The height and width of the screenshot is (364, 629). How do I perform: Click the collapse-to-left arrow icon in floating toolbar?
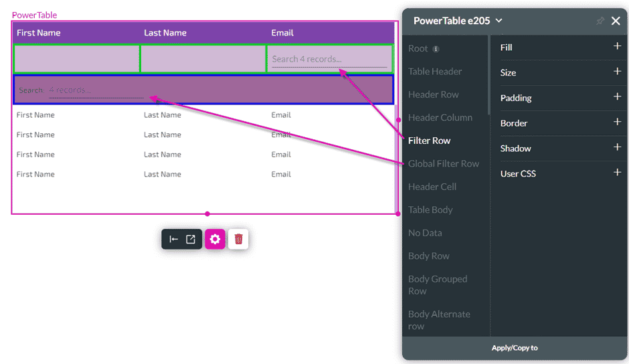[x=173, y=240]
